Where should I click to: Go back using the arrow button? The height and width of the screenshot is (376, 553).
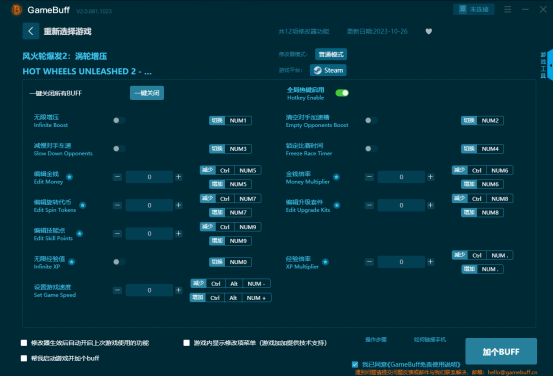(x=31, y=31)
